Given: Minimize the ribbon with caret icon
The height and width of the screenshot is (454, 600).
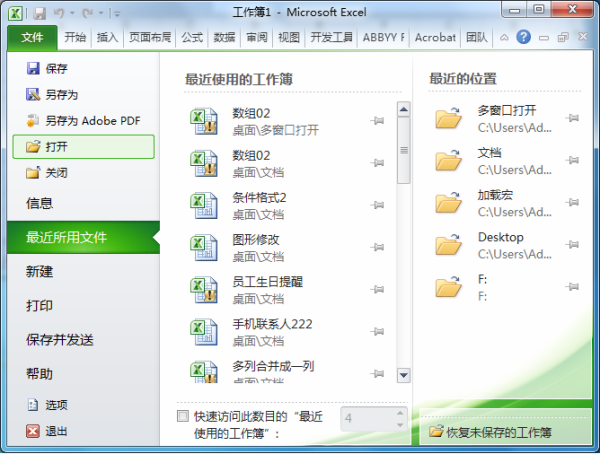Looking at the screenshot, I should coord(504,38).
